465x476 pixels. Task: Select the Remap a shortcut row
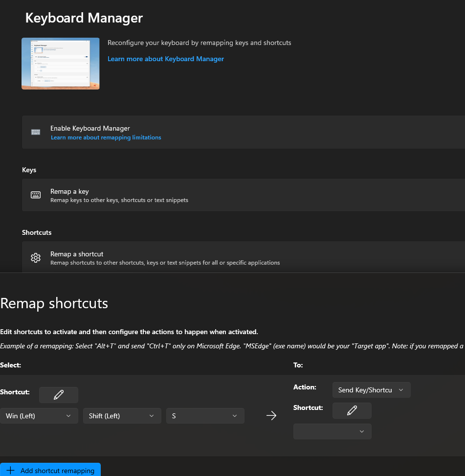[232, 257]
